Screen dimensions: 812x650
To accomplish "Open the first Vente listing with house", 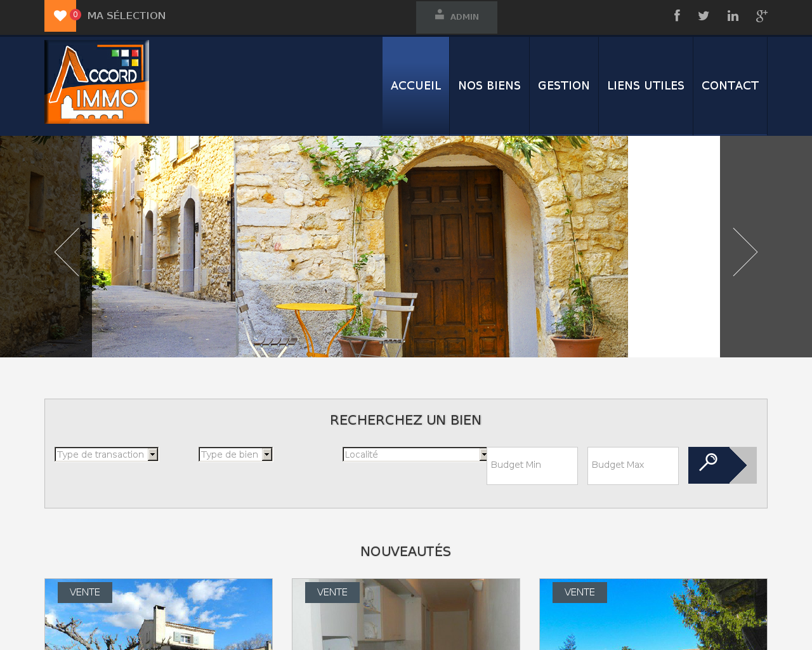I will tap(159, 614).
